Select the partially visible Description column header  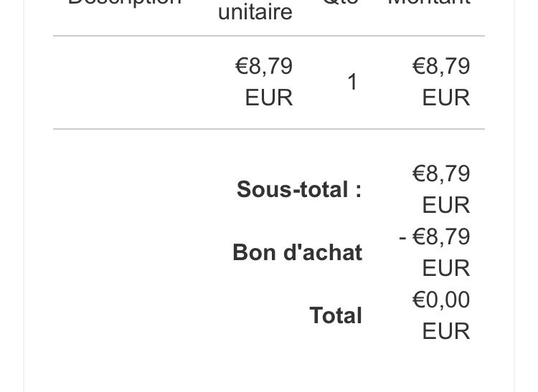[x=125, y=2]
